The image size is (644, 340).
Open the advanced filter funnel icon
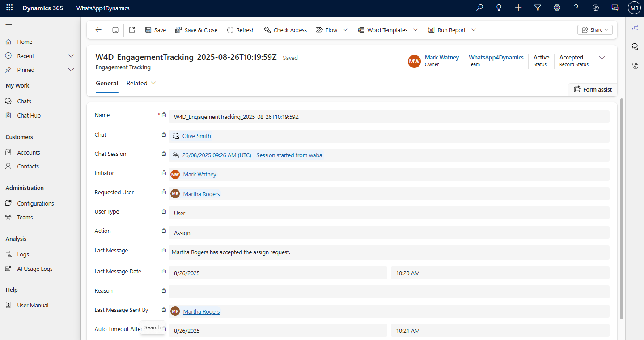point(538,8)
